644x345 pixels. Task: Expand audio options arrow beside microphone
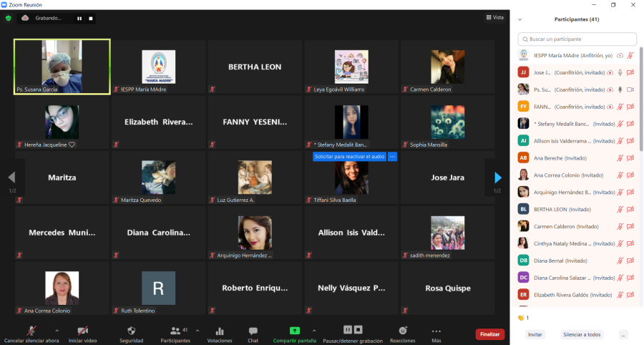click(57, 330)
